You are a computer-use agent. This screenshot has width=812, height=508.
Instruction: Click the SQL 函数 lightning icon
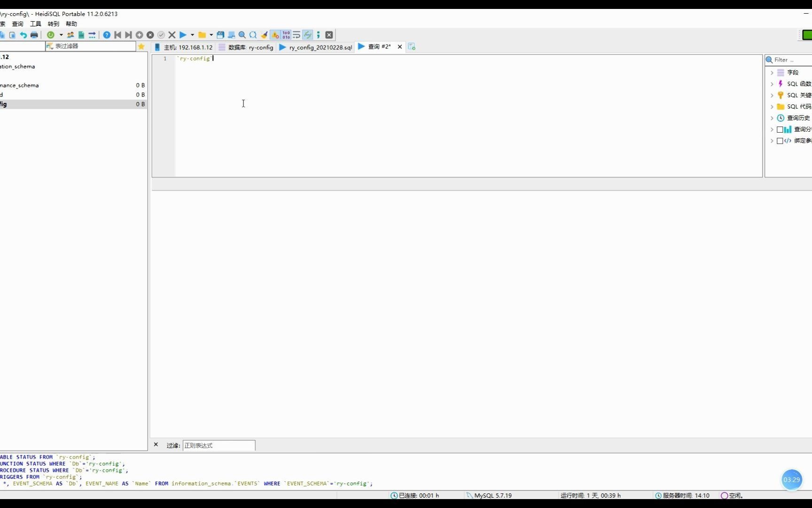(x=781, y=84)
